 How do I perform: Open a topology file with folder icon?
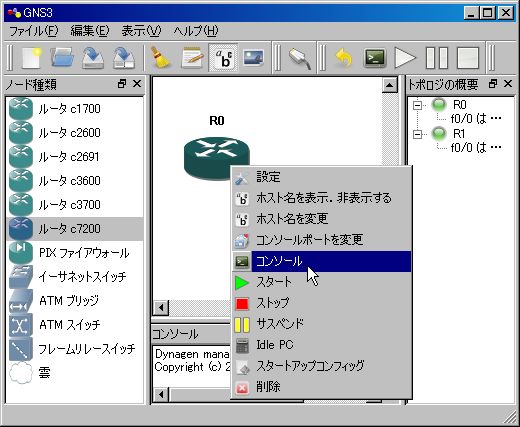[62, 58]
